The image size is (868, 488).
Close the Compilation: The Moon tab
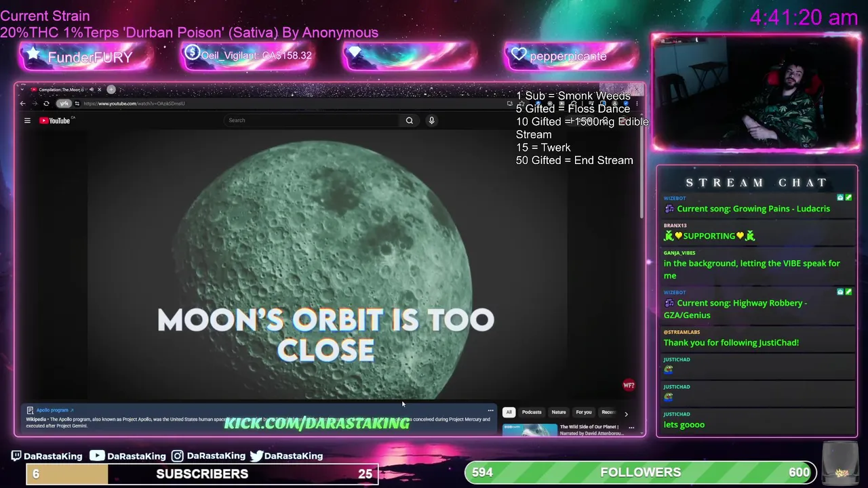tap(99, 89)
